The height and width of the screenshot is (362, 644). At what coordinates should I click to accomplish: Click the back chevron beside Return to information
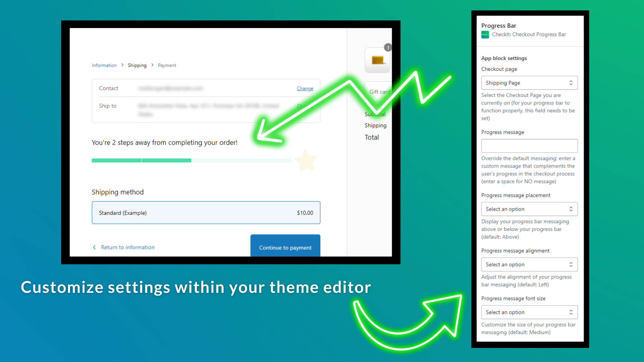coord(95,247)
